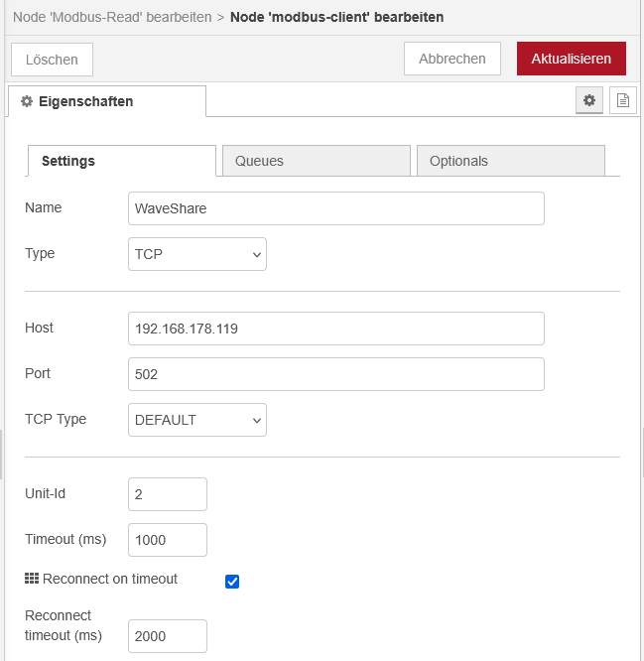Click the Port field showing 502

[x=335, y=374]
